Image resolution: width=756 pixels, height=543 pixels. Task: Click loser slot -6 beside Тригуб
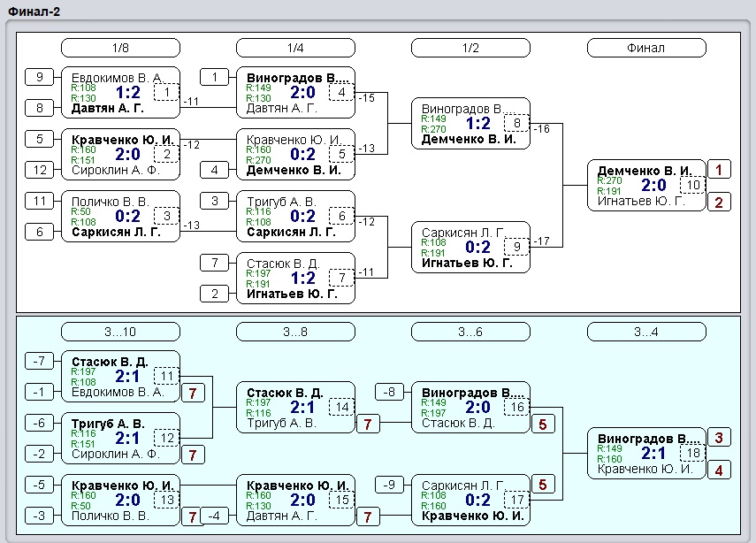(39, 423)
